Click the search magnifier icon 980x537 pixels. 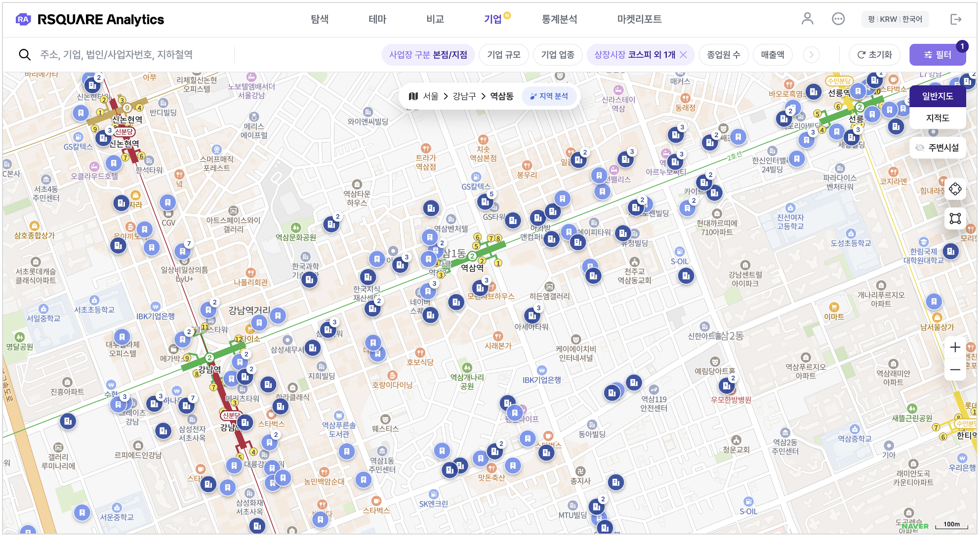(25, 54)
